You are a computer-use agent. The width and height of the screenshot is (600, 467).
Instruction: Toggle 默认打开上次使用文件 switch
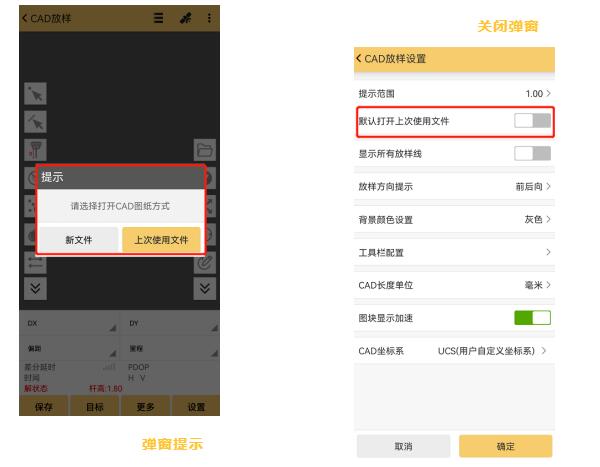[532, 121]
